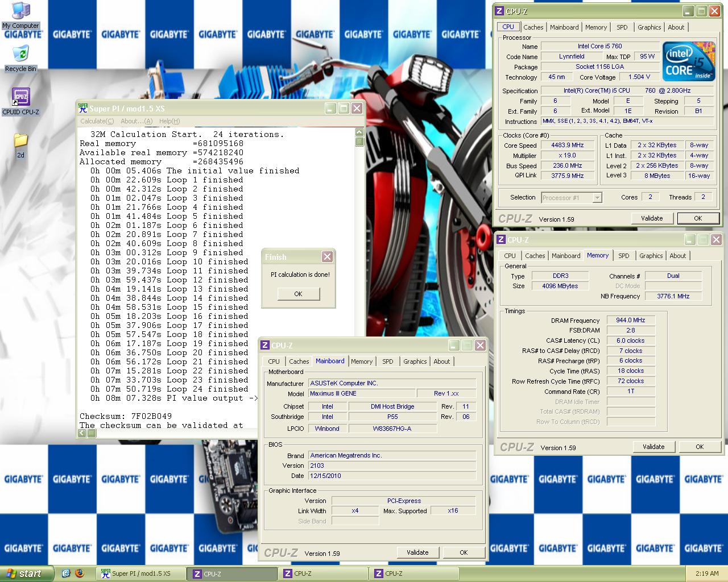Click the Intel Core i5 760 name field

[599, 46]
